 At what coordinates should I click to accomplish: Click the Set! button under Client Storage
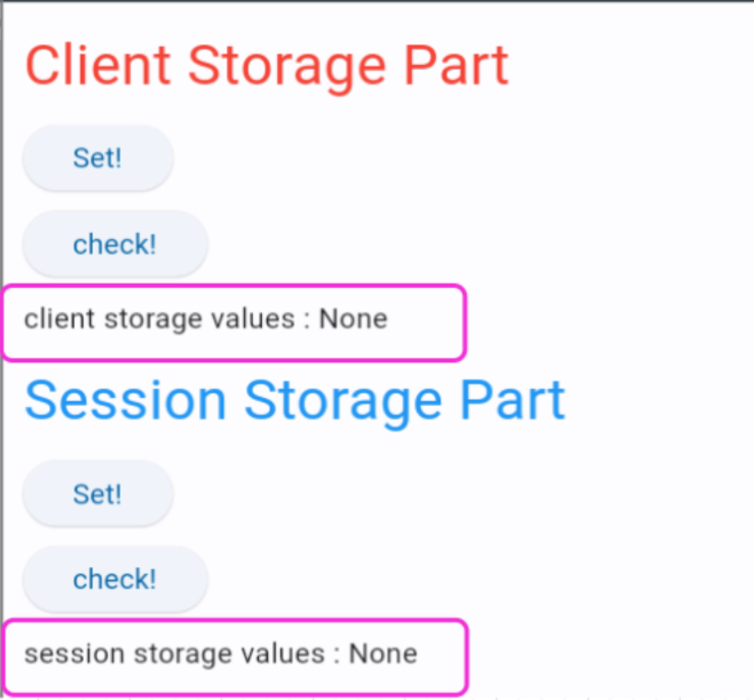coord(97,158)
